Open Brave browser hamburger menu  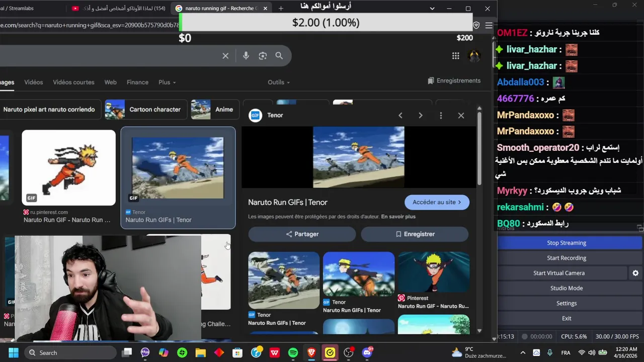pos(489,25)
